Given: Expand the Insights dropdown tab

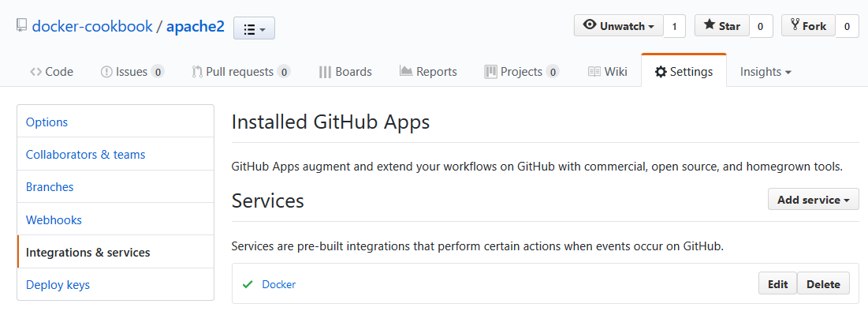Looking at the screenshot, I should [766, 72].
